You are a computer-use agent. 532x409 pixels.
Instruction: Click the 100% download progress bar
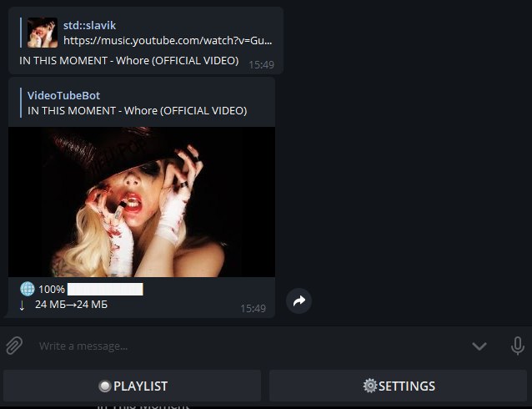pos(105,289)
